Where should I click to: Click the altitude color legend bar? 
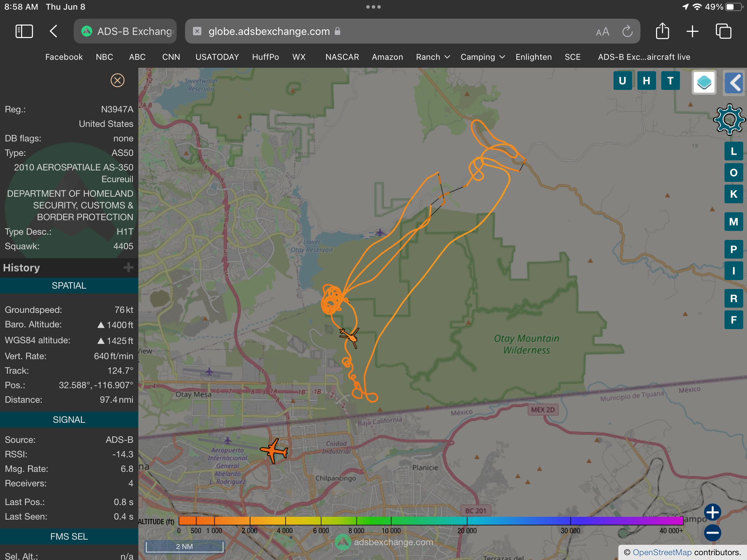pyautogui.click(x=431, y=521)
